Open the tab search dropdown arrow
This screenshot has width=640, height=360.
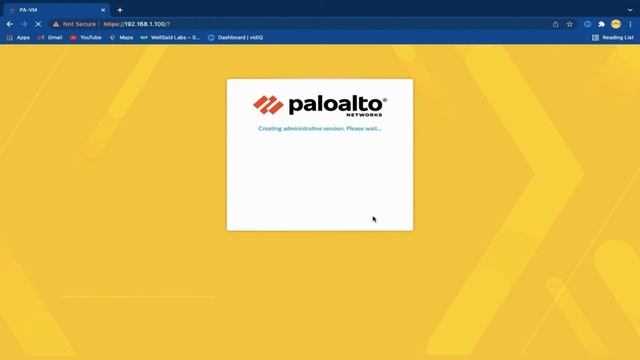[x=630, y=10]
